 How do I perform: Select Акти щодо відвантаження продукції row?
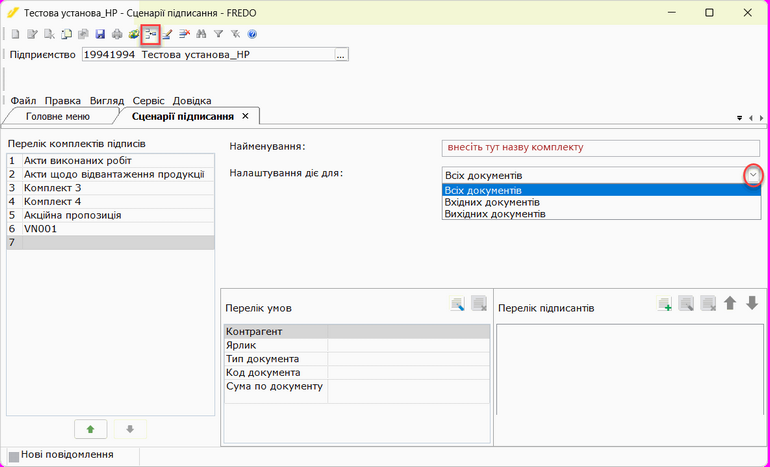pos(110,174)
